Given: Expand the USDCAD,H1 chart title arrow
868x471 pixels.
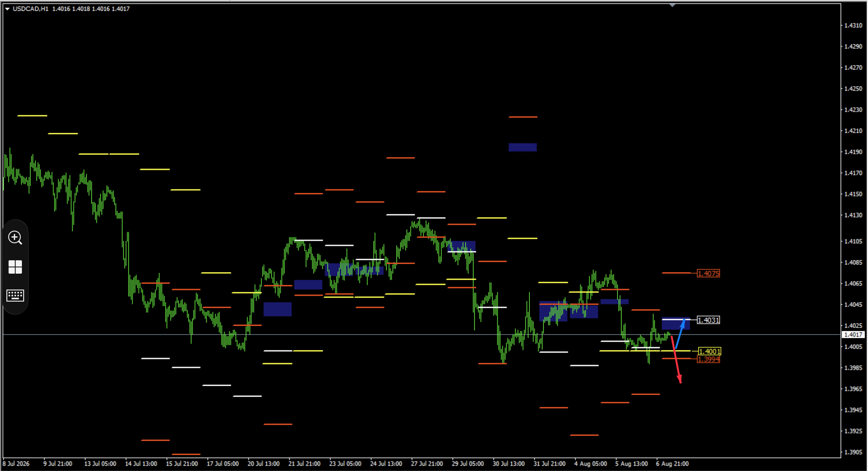Looking at the screenshot, I should 7,9.
